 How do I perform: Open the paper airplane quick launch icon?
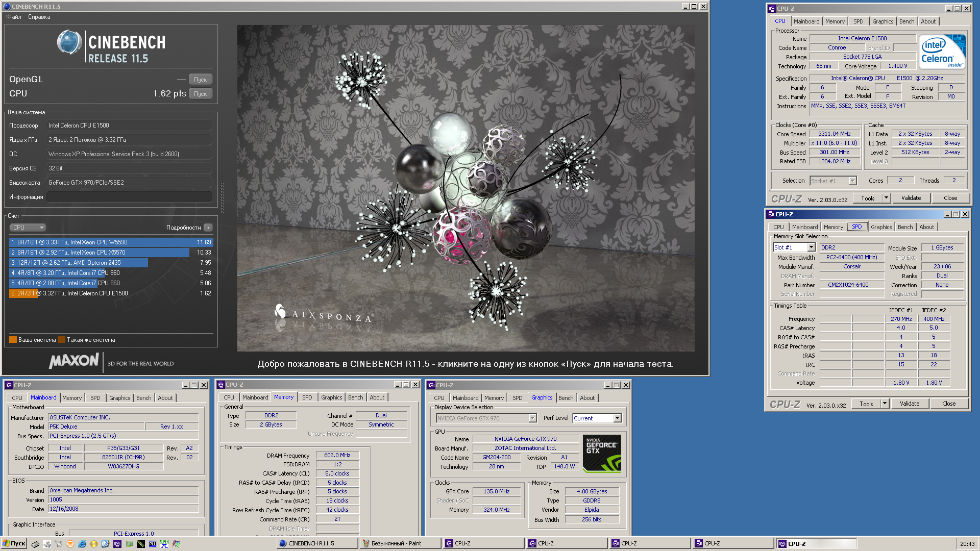coord(59,544)
